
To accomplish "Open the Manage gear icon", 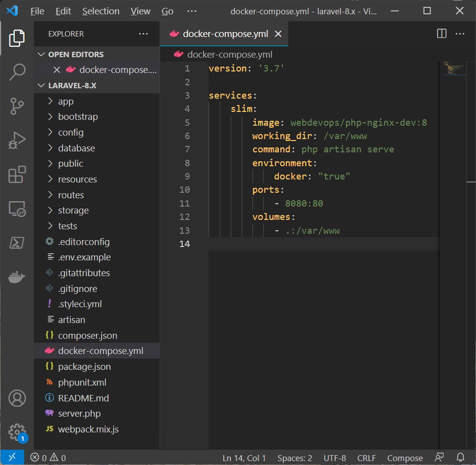I will (17, 432).
